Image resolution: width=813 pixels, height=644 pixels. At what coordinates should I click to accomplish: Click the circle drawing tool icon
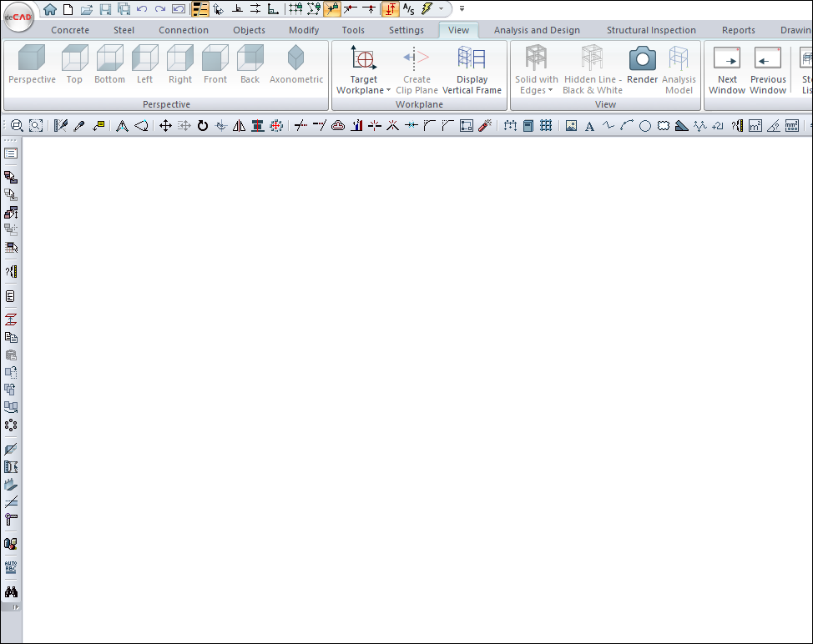645,126
